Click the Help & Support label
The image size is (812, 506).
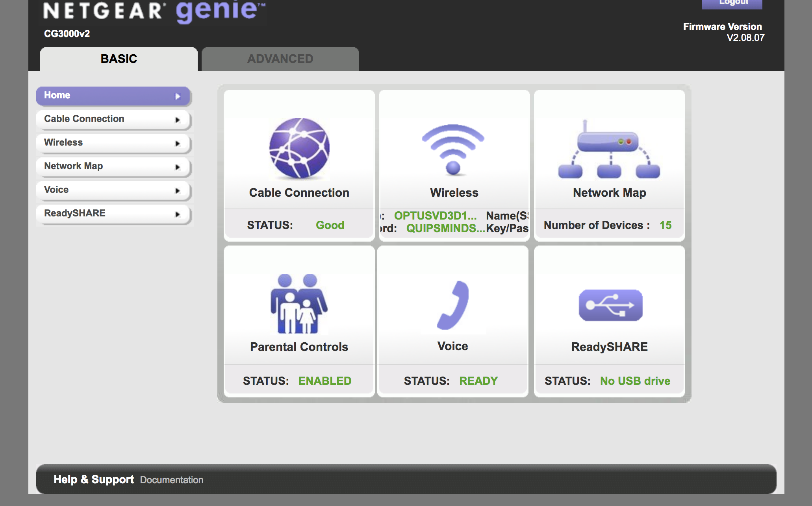point(94,480)
